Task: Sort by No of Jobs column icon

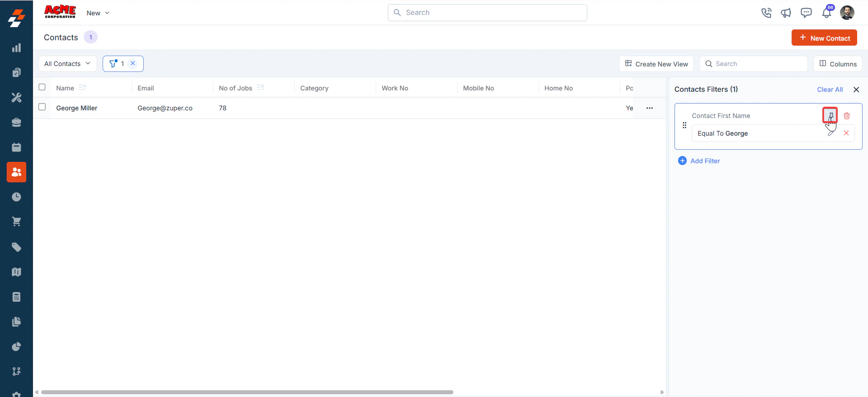Action: [260, 88]
